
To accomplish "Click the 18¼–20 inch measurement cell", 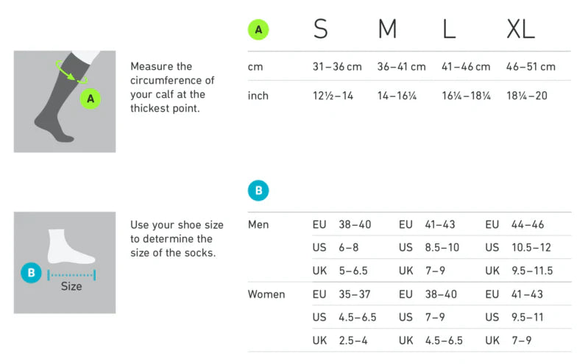I will pos(527,96).
